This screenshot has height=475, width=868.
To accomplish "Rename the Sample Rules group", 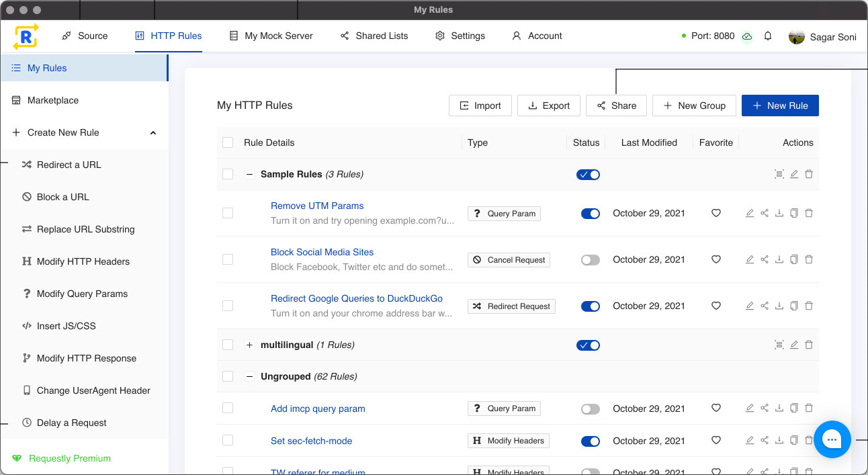I will pyautogui.click(x=794, y=174).
